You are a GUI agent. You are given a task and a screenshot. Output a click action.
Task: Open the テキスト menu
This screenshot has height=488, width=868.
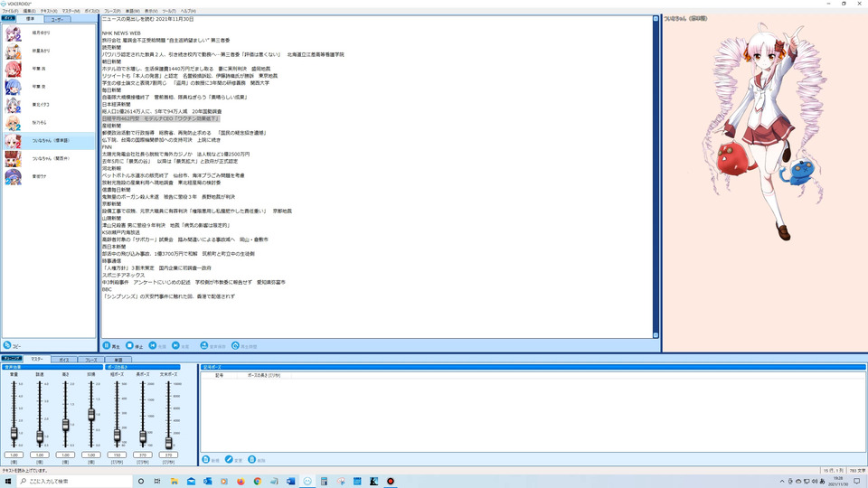point(49,11)
